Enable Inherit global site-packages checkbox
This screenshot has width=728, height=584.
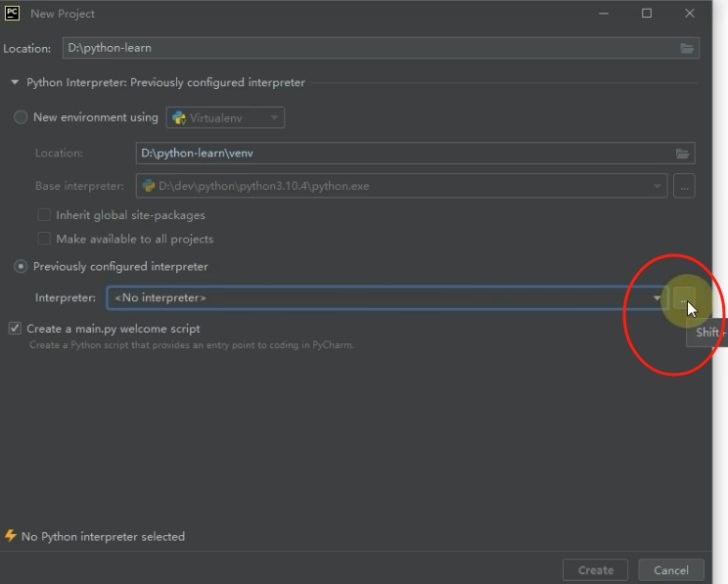44,215
